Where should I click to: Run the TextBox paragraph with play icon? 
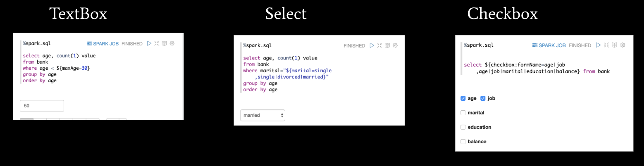[149, 43]
